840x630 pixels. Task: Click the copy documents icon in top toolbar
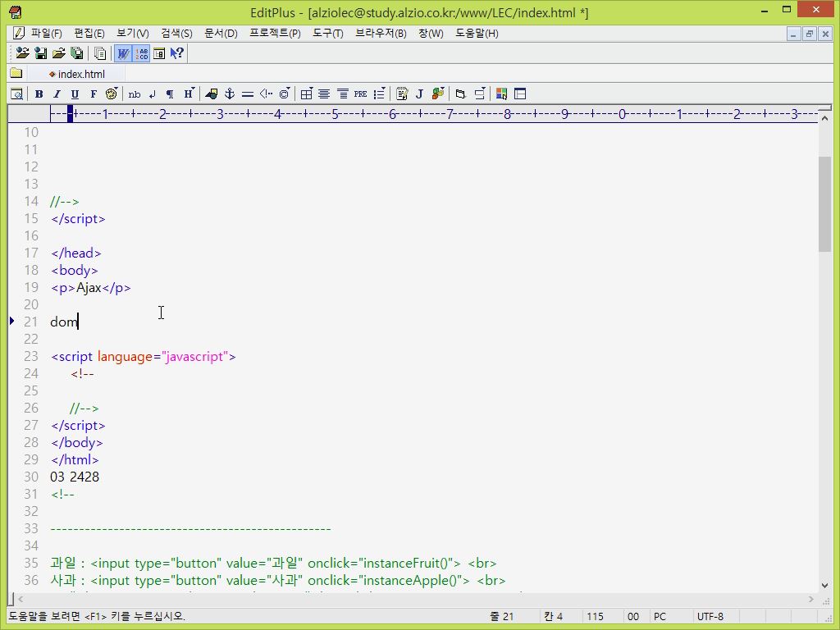[100, 53]
